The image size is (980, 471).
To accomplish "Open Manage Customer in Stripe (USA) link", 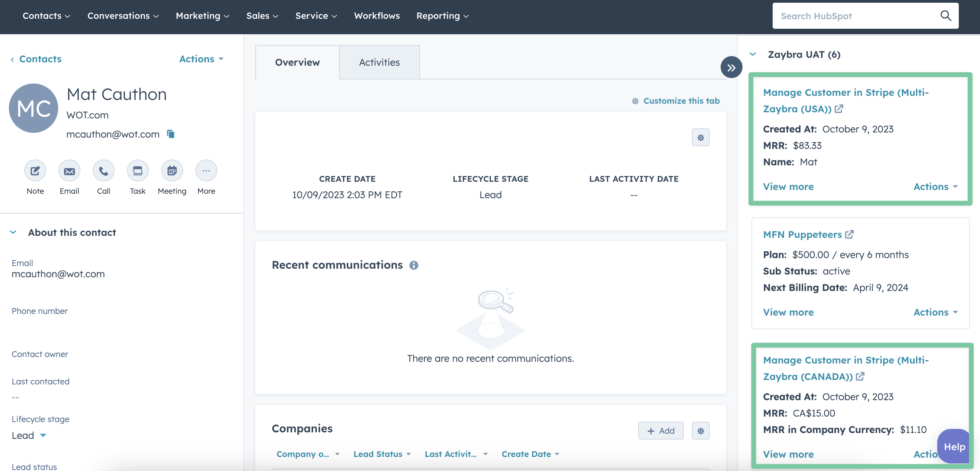I will point(845,100).
